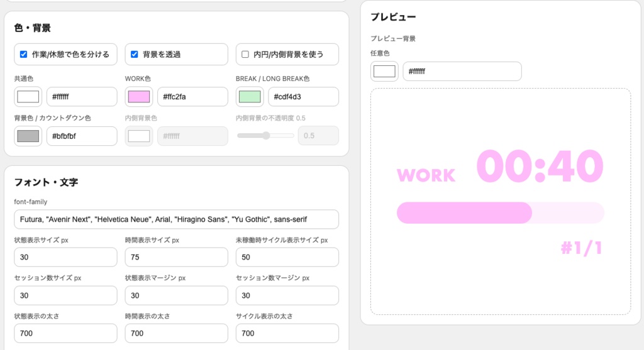644x350 pixels.
Task: Click the 00:40 timer in preview
Action: pos(540,166)
